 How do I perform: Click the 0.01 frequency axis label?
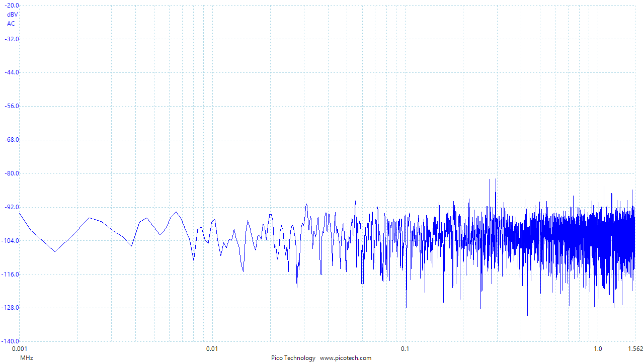(x=212, y=349)
